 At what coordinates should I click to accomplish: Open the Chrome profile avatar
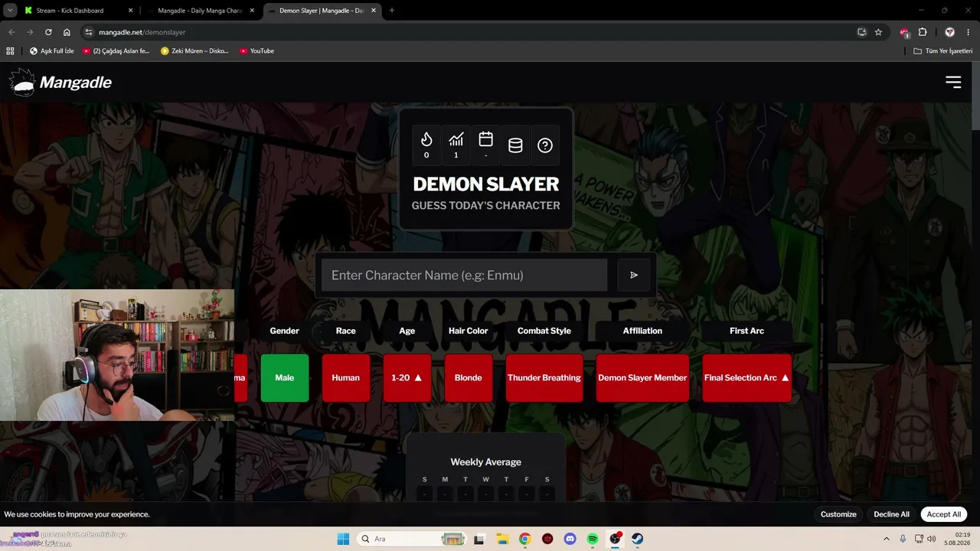[949, 32]
